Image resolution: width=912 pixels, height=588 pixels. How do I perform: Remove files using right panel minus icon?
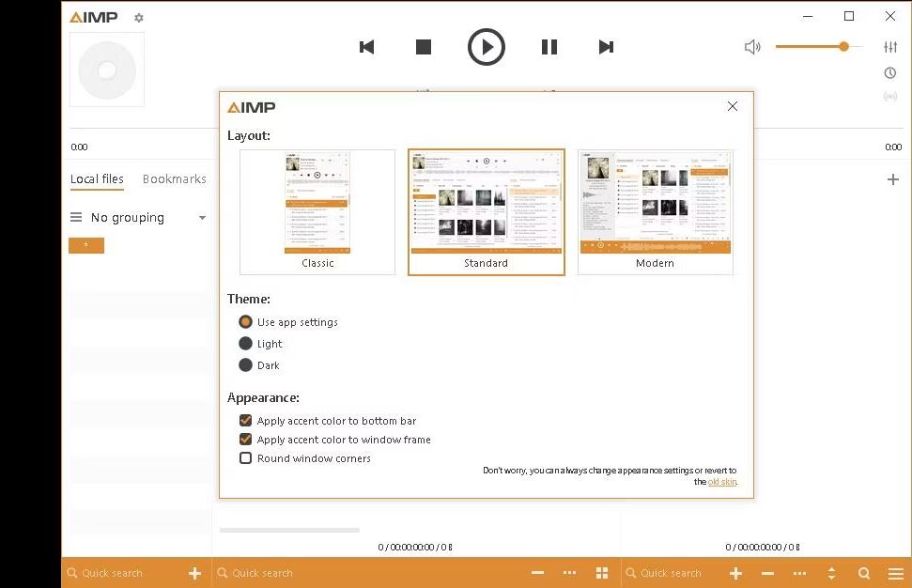[x=767, y=574]
